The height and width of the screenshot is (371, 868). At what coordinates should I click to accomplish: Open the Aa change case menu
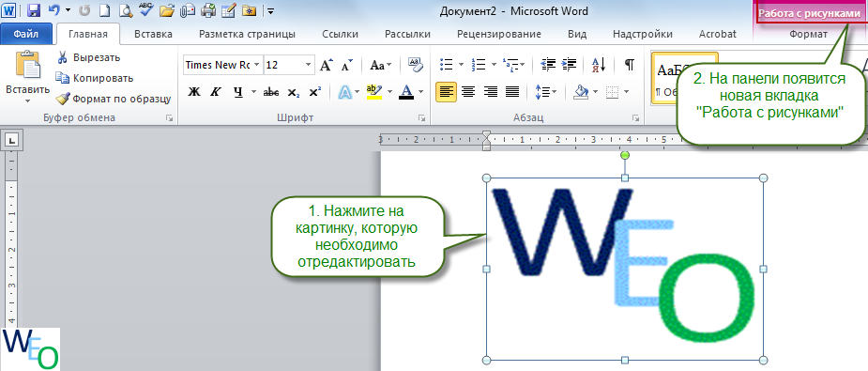pyautogui.click(x=380, y=65)
